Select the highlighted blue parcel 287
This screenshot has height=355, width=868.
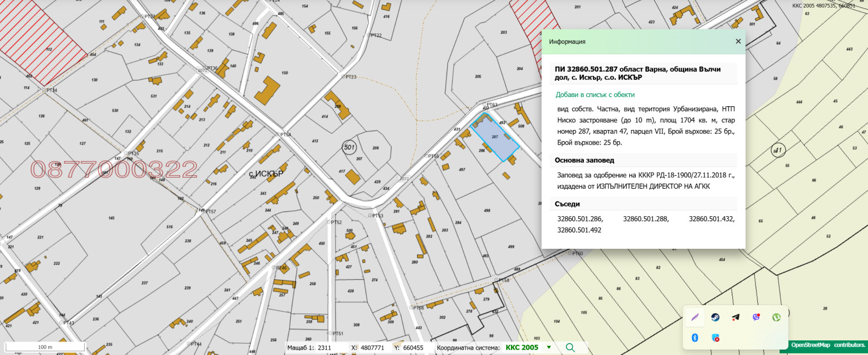point(495,138)
